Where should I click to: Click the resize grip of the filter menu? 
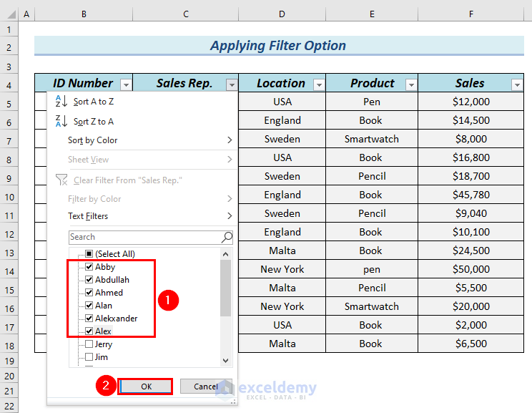click(233, 403)
